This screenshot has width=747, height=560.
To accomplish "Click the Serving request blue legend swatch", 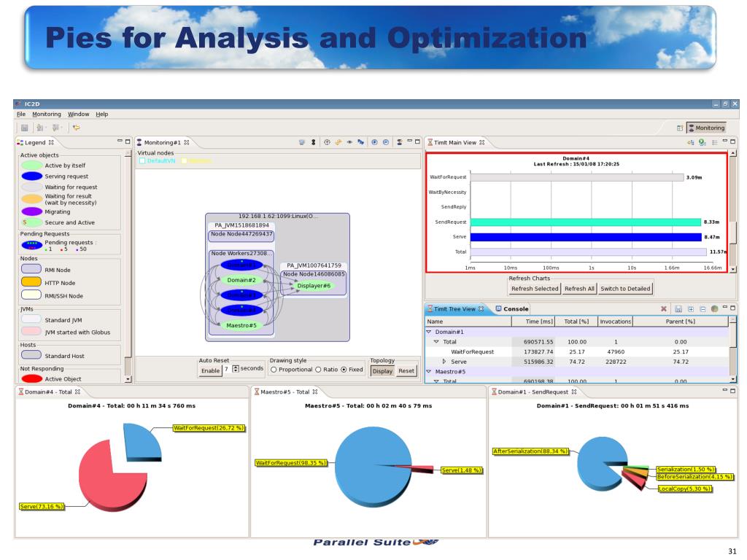I will [32, 176].
